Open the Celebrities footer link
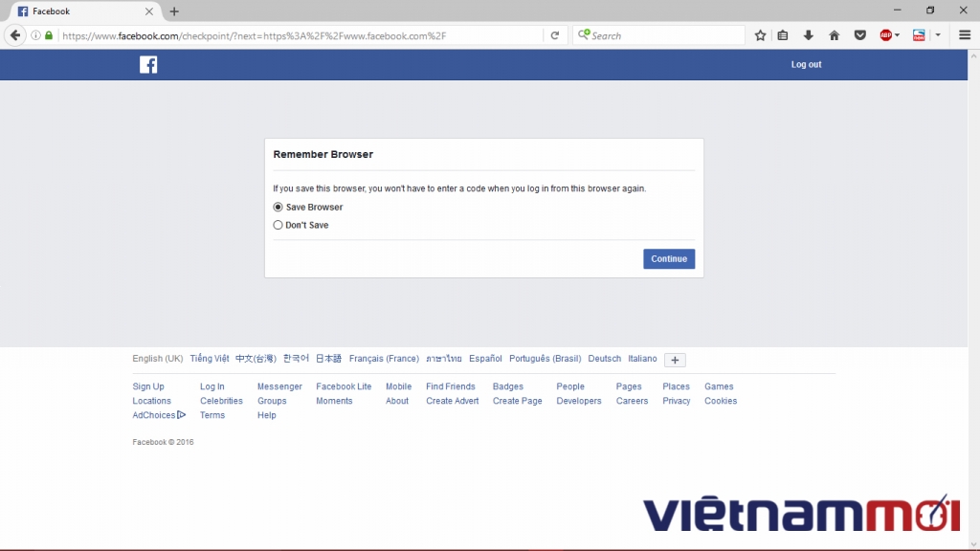The width and height of the screenshot is (980, 551). tap(221, 401)
